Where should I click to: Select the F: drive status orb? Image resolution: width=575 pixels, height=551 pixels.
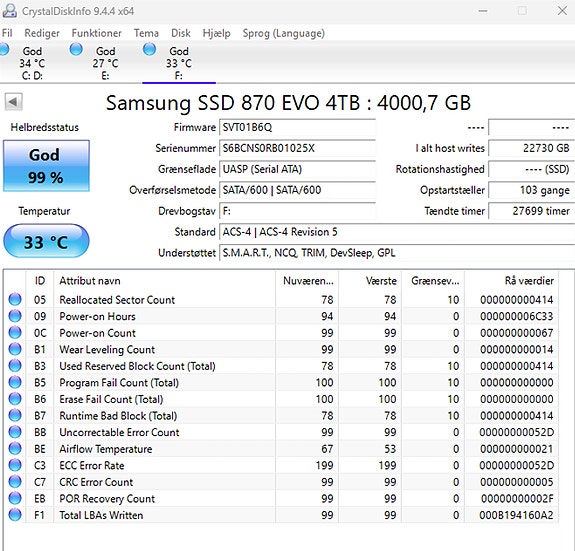click(x=150, y=49)
